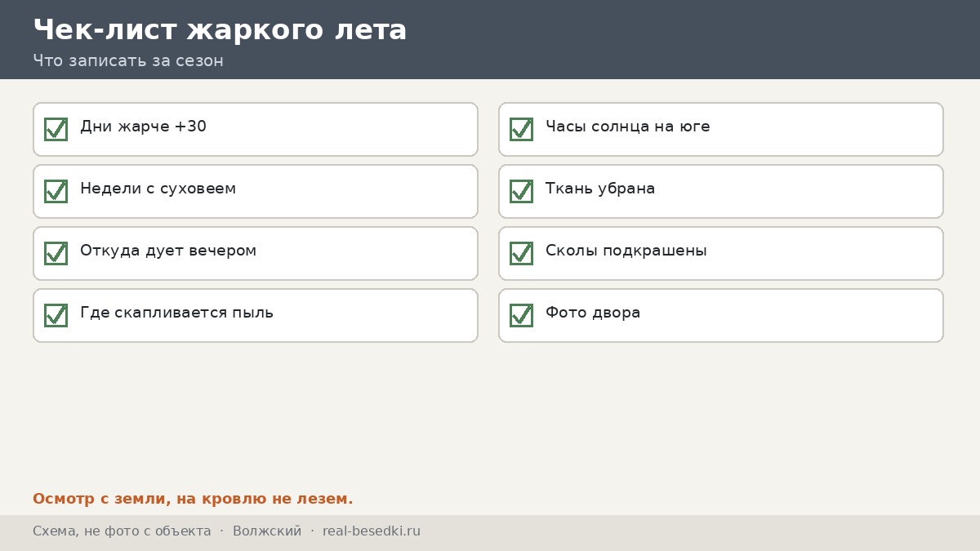Uncheck the "Фото двора" checkbox

click(x=521, y=315)
